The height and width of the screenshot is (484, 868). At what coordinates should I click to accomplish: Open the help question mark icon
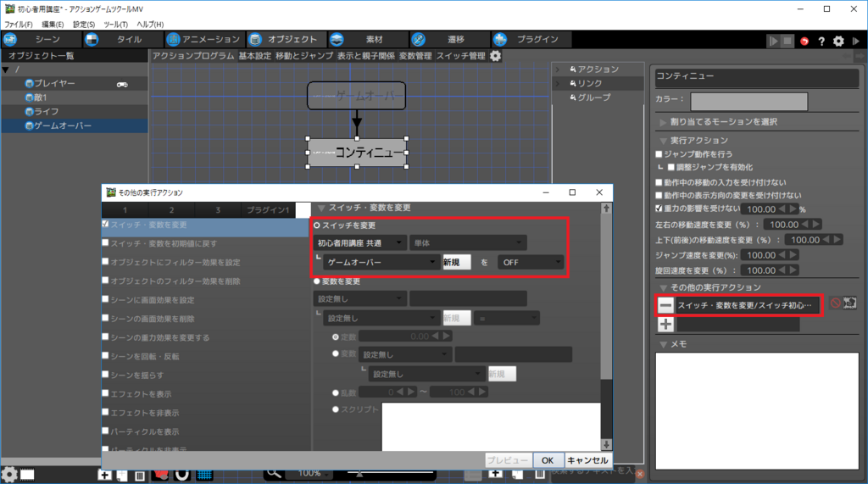coord(821,41)
